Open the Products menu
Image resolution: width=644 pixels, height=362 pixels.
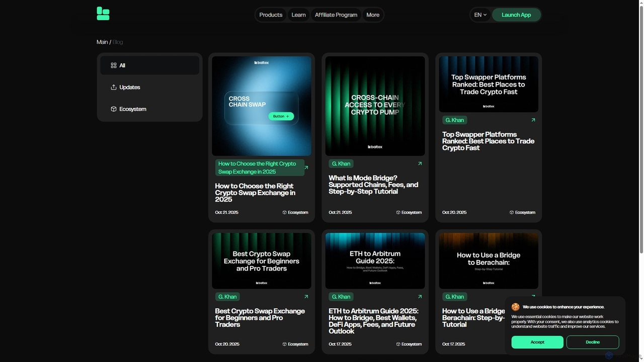tap(271, 15)
